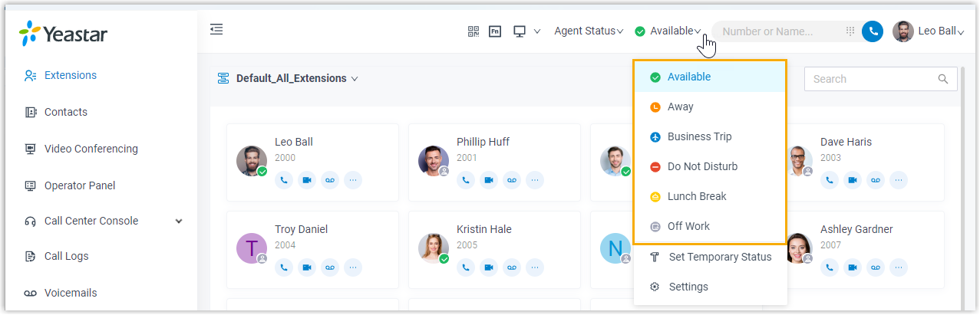The height and width of the screenshot is (315, 980).
Task: Open the Available presence status dropdown
Action: tap(668, 31)
